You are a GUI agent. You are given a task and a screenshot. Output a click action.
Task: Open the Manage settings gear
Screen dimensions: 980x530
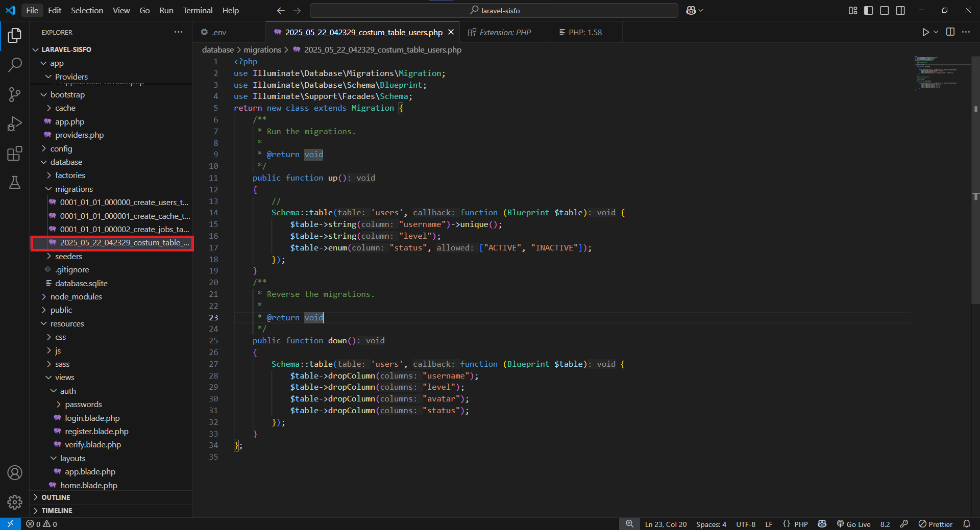[x=15, y=502]
